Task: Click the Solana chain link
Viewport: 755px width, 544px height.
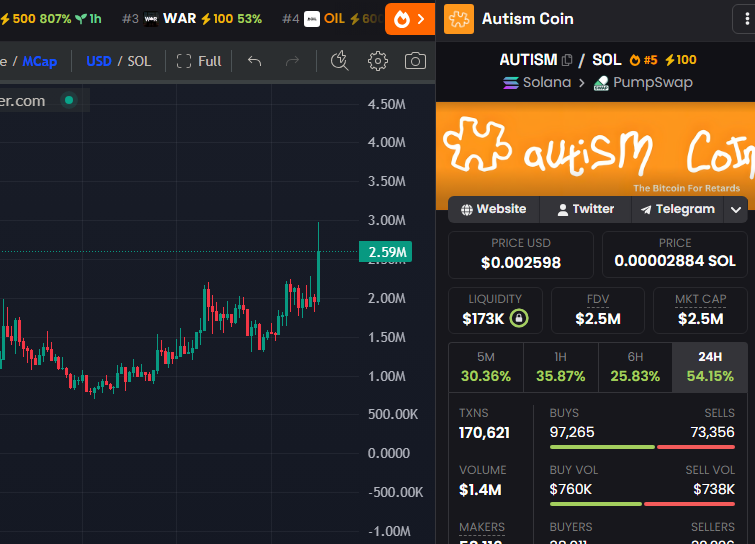Action: point(537,83)
